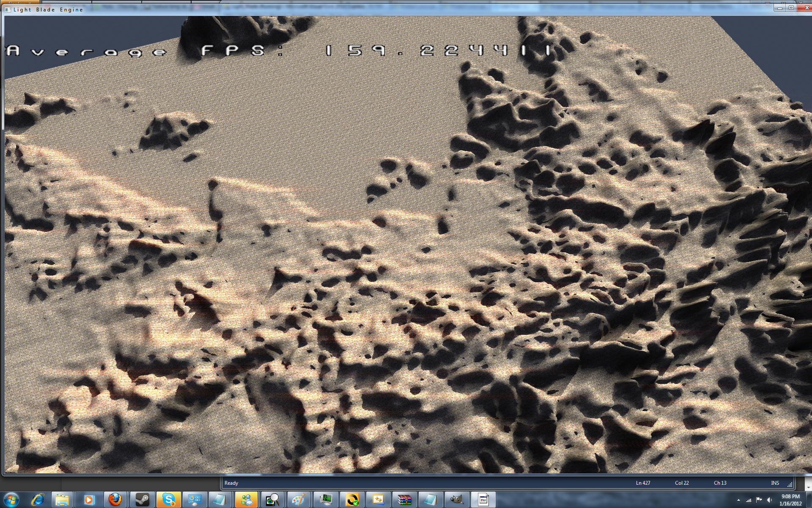The height and width of the screenshot is (508, 812).
Task: Click the INS indicator in status bar
Action: 775,483
